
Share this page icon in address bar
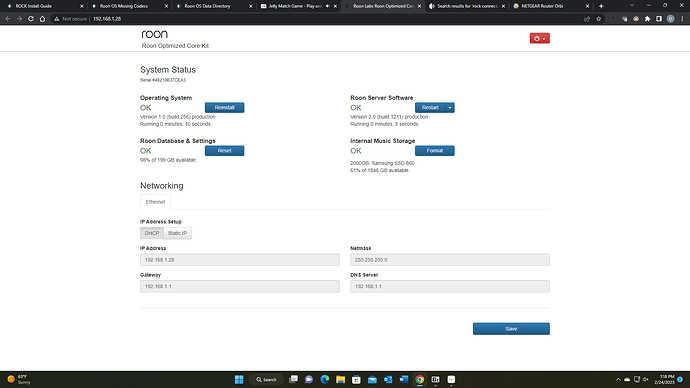[587, 19]
